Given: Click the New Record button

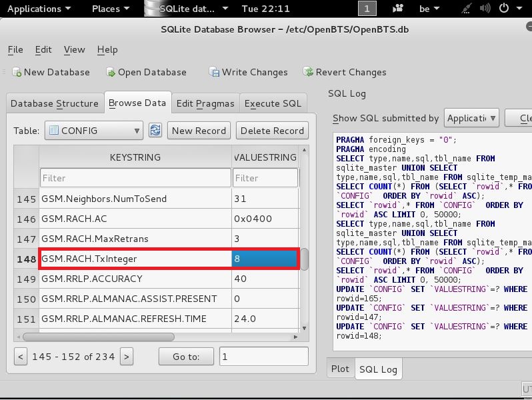Looking at the screenshot, I should tap(199, 131).
